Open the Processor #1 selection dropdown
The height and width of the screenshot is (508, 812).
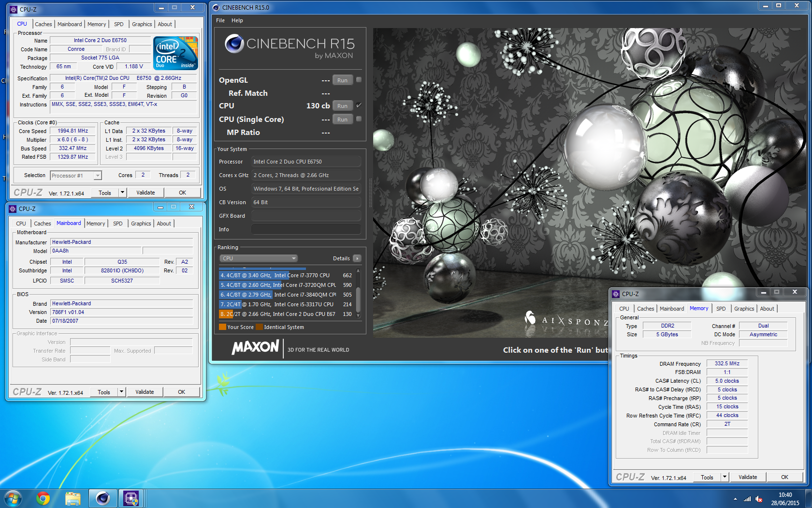98,176
